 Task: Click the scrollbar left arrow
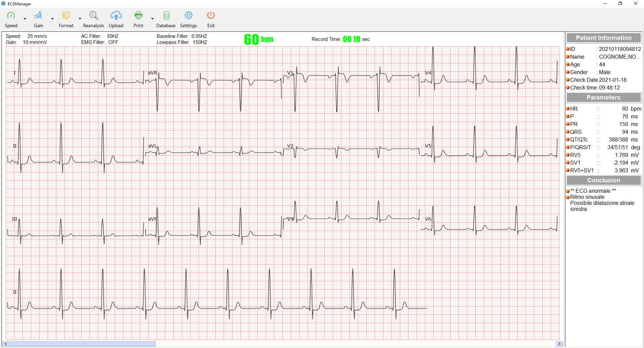point(6,344)
